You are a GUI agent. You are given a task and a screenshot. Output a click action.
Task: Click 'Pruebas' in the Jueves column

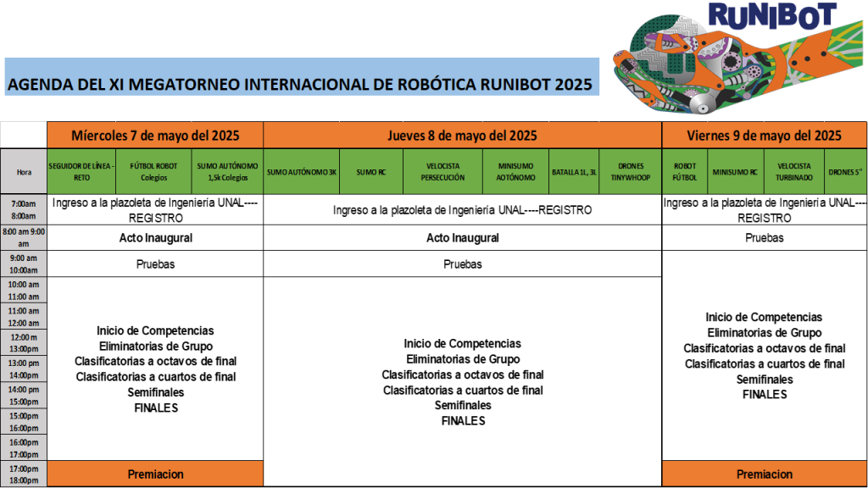(x=462, y=264)
